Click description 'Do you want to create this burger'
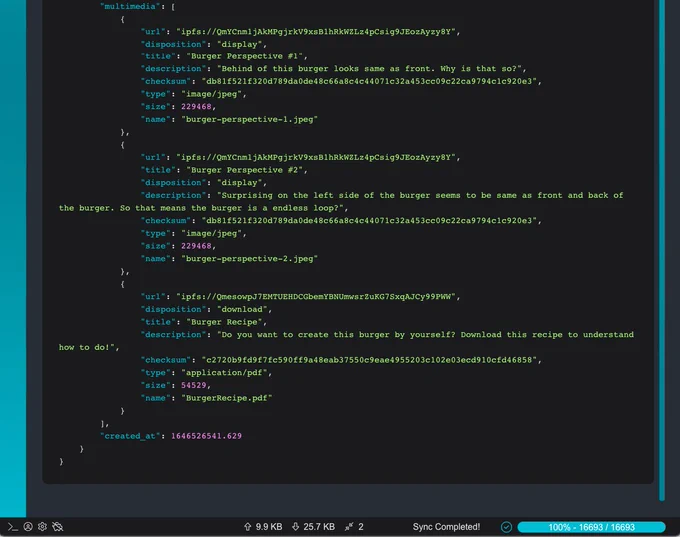This screenshot has height=537, width=680. coord(346,341)
